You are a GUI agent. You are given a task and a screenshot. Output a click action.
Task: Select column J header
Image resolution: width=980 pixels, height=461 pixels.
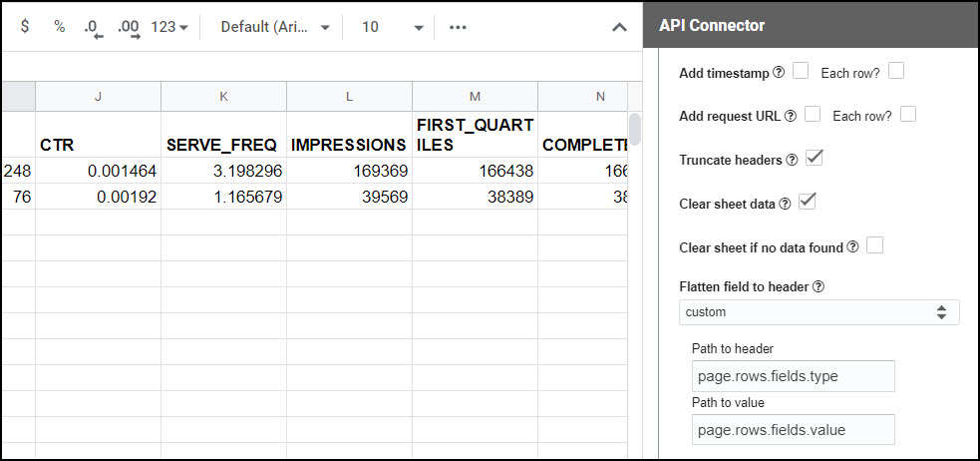click(x=98, y=97)
